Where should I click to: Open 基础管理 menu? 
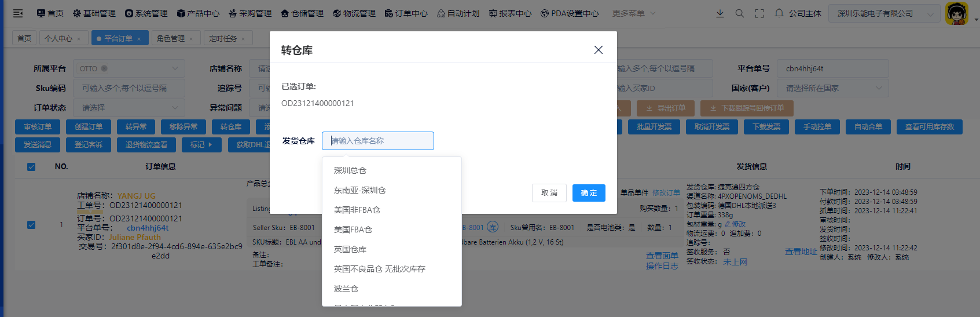(94, 13)
